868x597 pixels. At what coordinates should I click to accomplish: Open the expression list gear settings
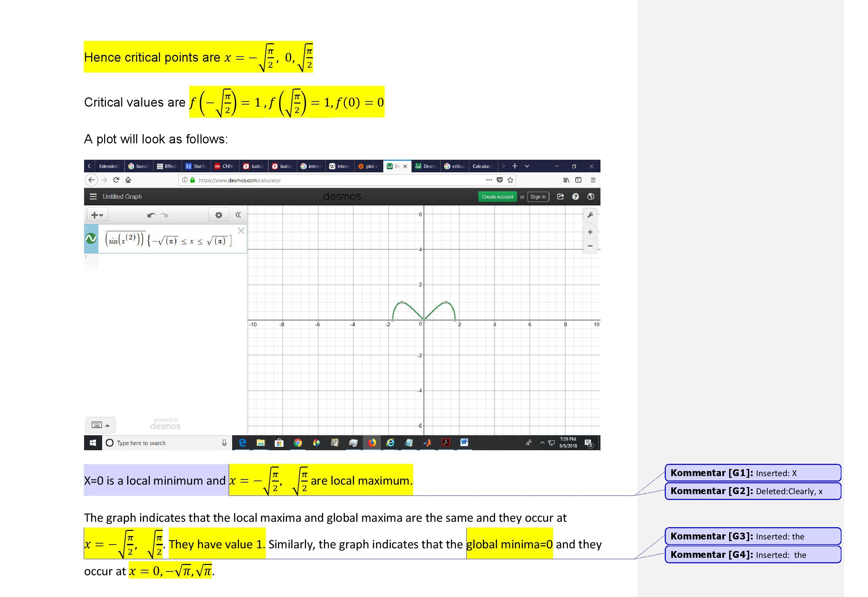pos(219,215)
